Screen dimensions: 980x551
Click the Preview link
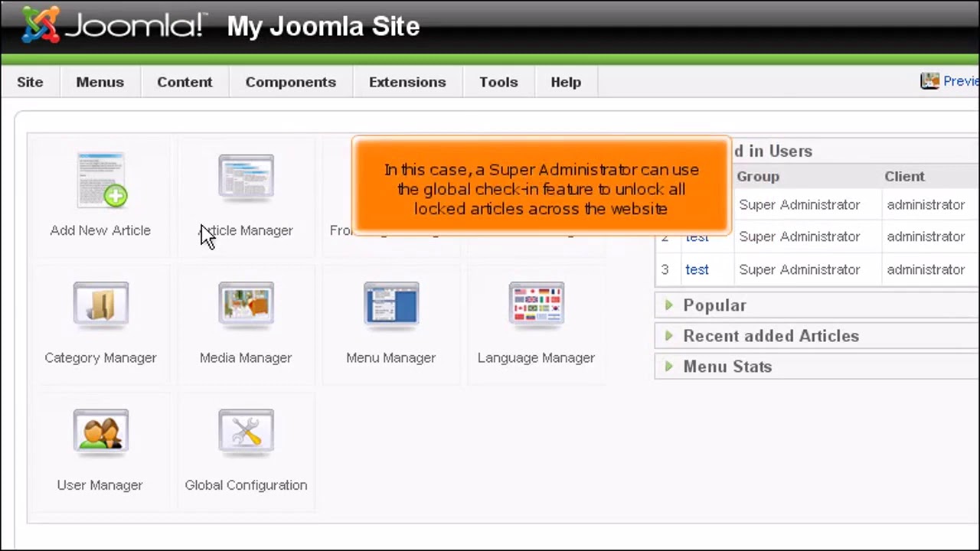tap(961, 81)
